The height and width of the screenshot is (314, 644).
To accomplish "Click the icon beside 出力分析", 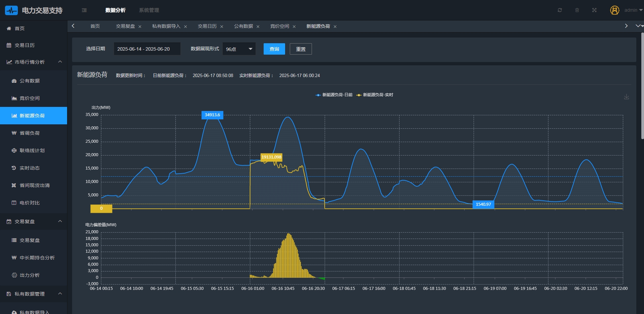I will [14, 275].
